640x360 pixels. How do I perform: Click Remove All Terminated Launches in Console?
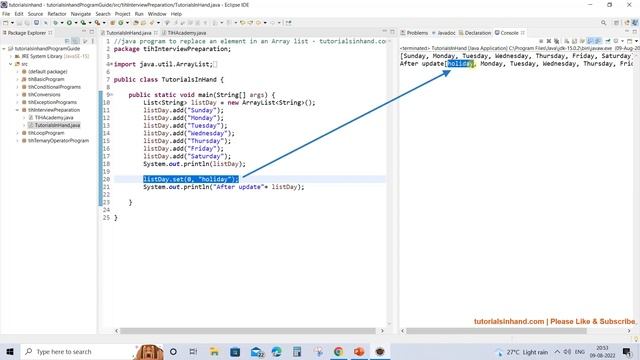coord(556,41)
